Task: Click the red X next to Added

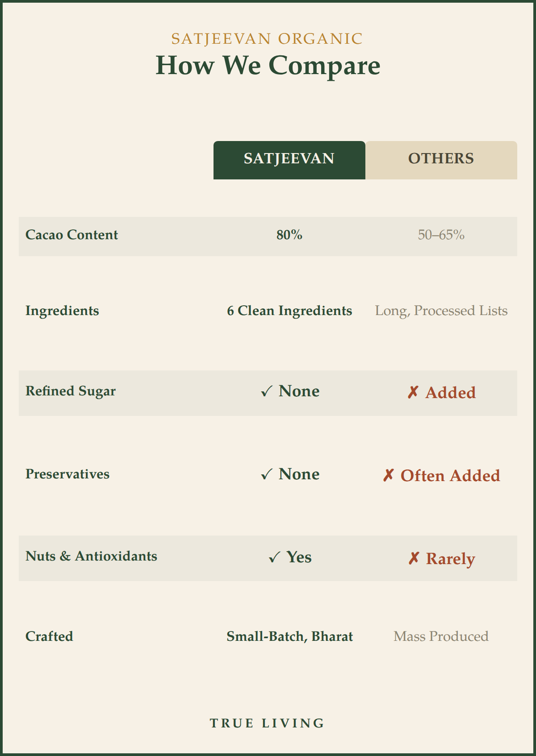Action: click(x=413, y=393)
